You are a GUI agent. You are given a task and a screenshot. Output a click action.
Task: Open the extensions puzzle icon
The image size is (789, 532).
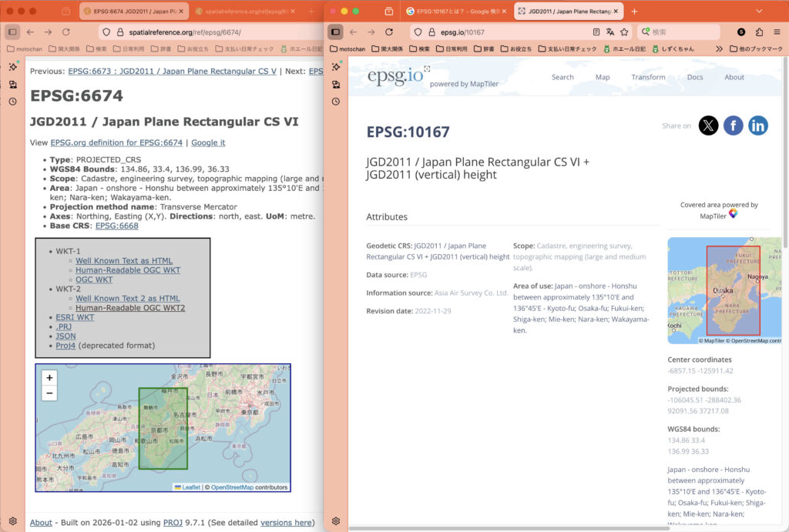click(760, 32)
